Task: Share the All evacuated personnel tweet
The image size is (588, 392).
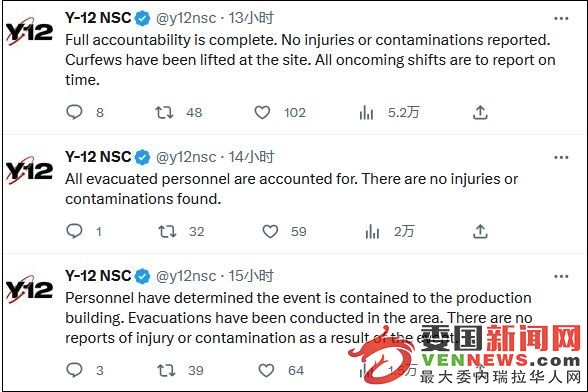Action: [x=480, y=231]
